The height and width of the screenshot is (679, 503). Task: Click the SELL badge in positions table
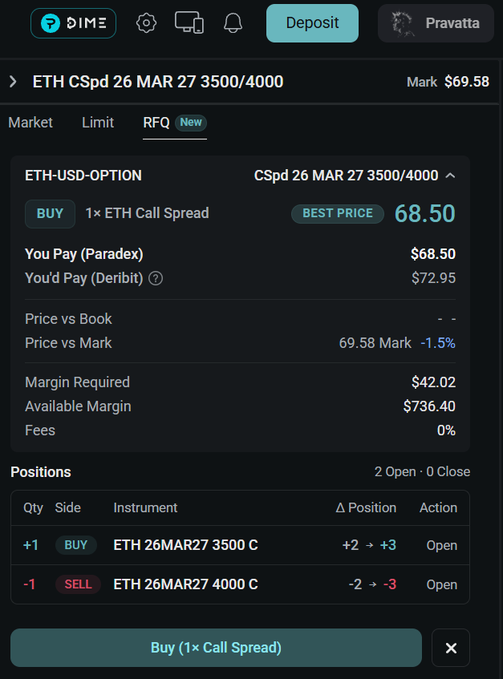[78, 584]
